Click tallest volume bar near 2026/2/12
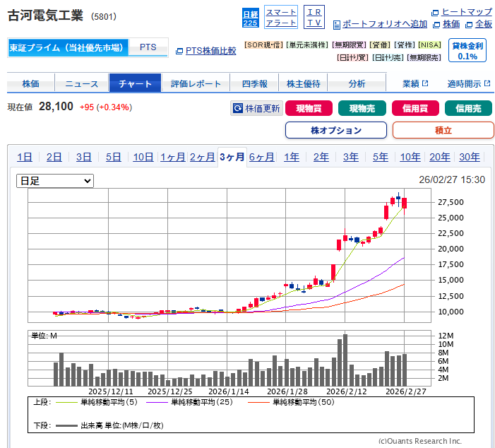The width and height of the screenshot is (495, 448). [x=345, y=360]
